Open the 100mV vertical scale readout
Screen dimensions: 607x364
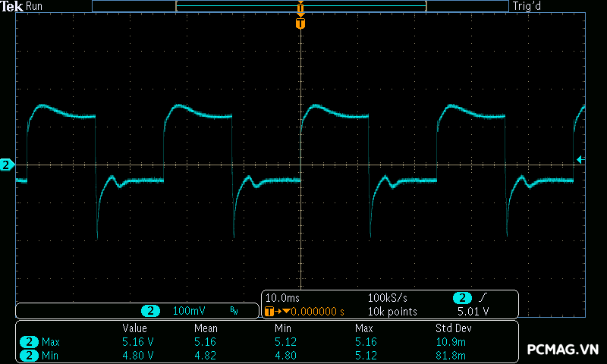click(x=189, y=311)
